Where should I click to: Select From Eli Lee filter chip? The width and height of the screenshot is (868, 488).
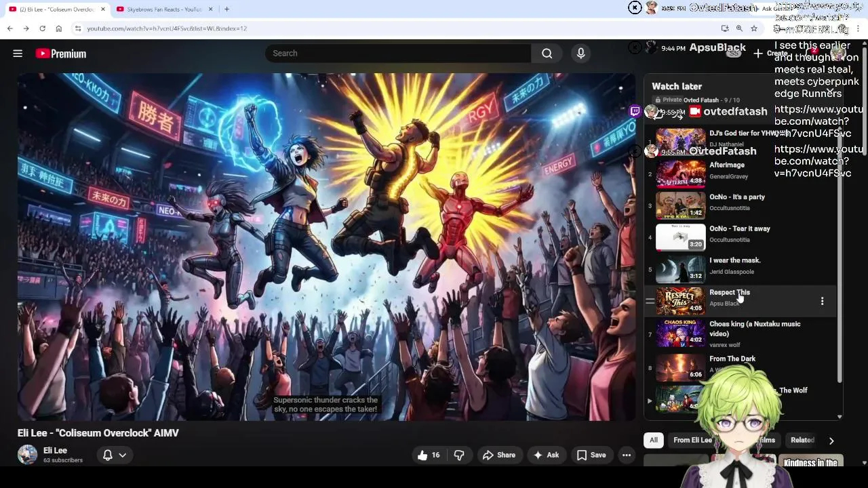692,440
